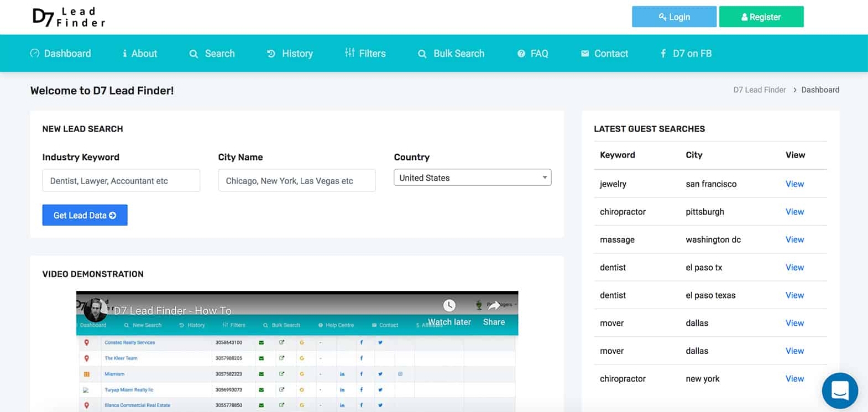Screen dimensions: 868x412
Task: Click the Watch later clock icon
Action: pyautogui.click(x=449, y=305)
